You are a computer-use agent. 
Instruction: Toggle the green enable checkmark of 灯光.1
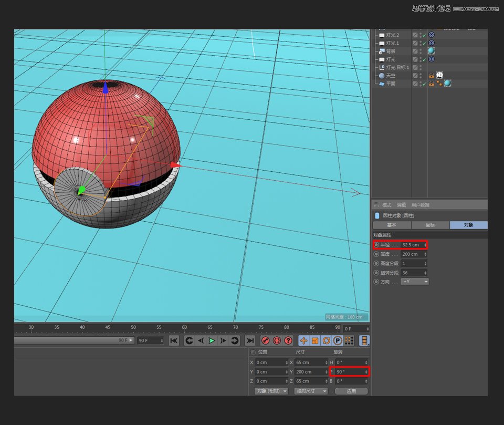coord(423,43)
